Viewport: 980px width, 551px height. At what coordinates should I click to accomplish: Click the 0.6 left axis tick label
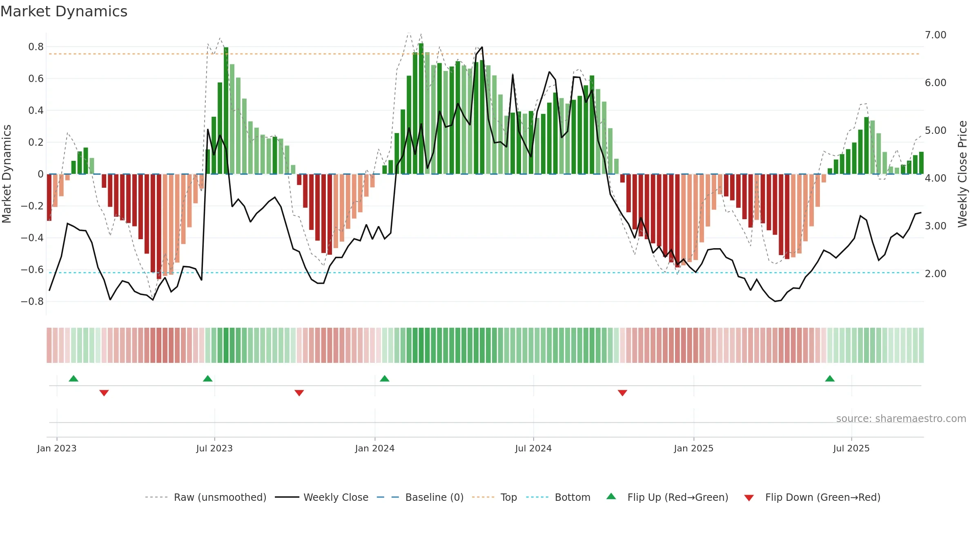pyautogui.click(x=36, y=79)
